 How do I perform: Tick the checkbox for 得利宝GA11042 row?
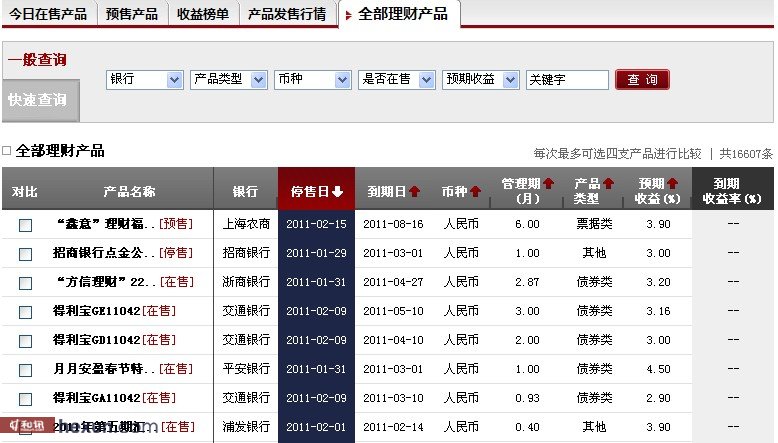point(25,399)
